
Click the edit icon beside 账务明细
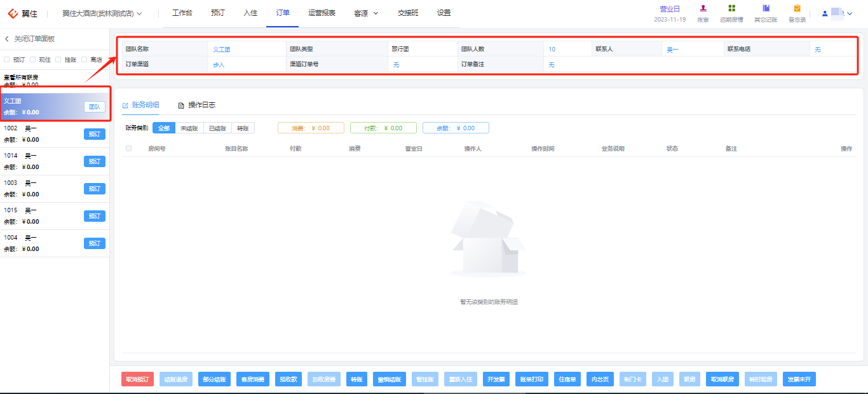(x=125, y=105)
